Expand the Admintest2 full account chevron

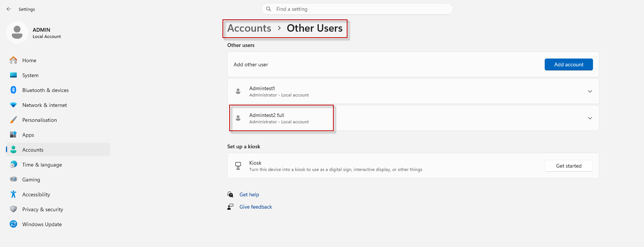[x=590, y=118]
